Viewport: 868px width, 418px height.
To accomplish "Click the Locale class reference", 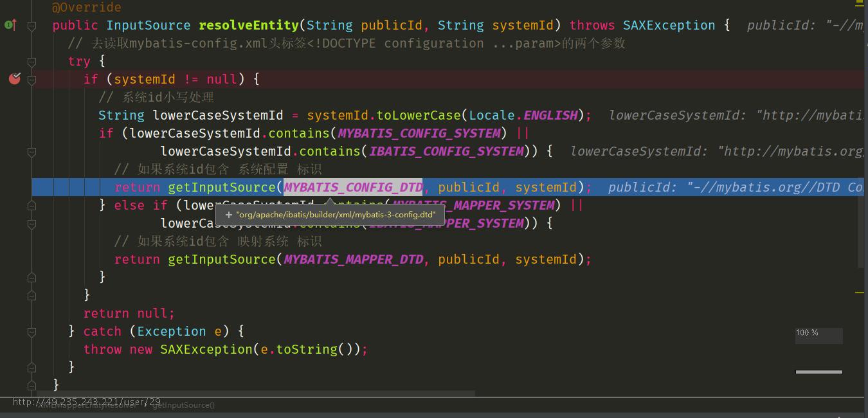I will 492,115.
